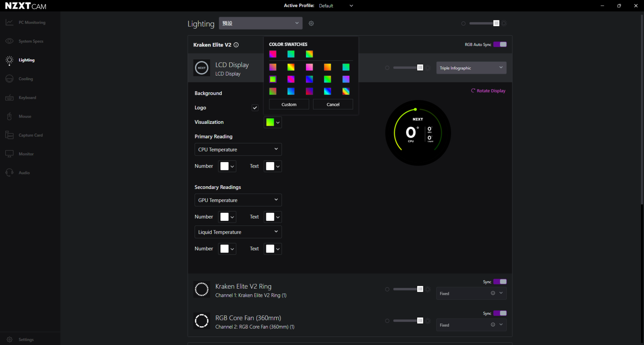Screen dimensions: 644x345
Task: Disable Sync for Kraken Elite V2 Ring
Action: 500,282
